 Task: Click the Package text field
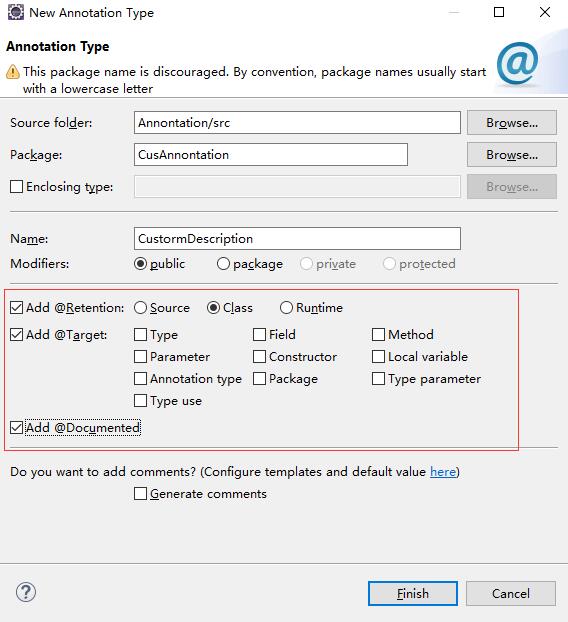(271, 155)
